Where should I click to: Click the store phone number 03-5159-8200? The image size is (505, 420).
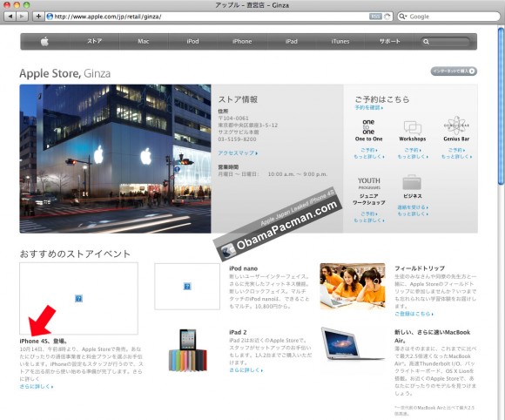238,139
